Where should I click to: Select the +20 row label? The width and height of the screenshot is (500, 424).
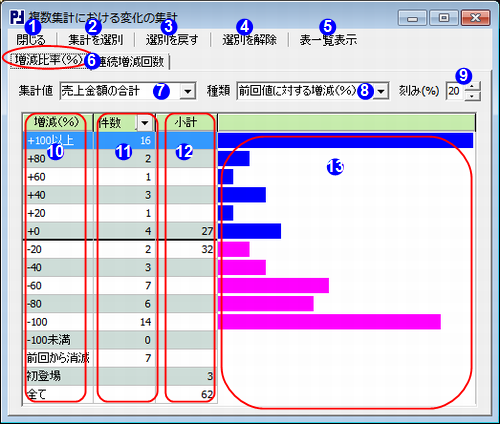click(x=36, y=213)
